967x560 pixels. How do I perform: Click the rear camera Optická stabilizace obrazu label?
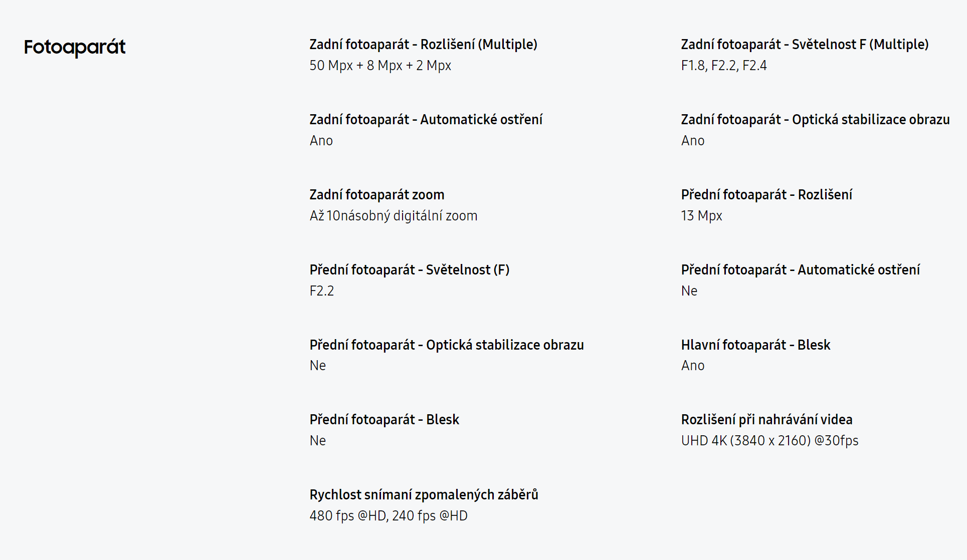815,120
